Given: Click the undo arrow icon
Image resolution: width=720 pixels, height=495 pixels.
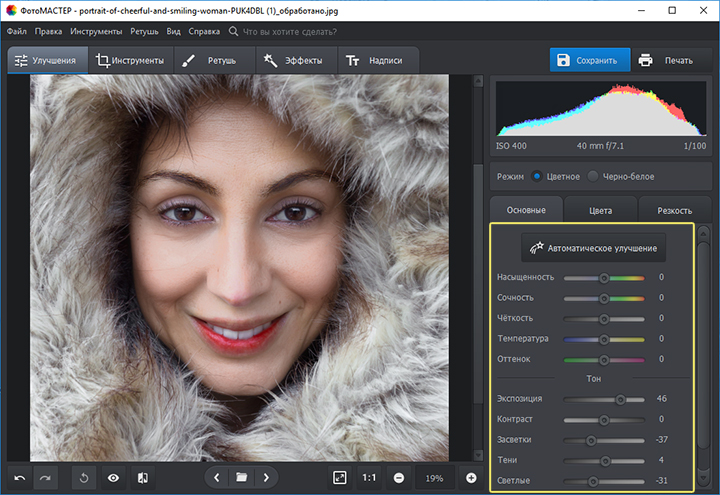Looking at the screenshot, I should (x=20, y=478).
